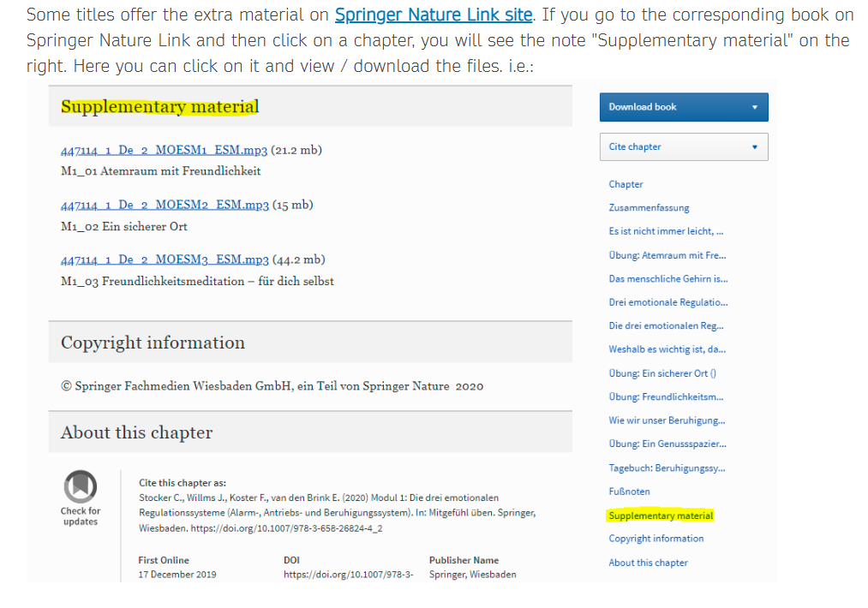Jump to Fußnoten section
868x608 pixels.
click(630, 492)
